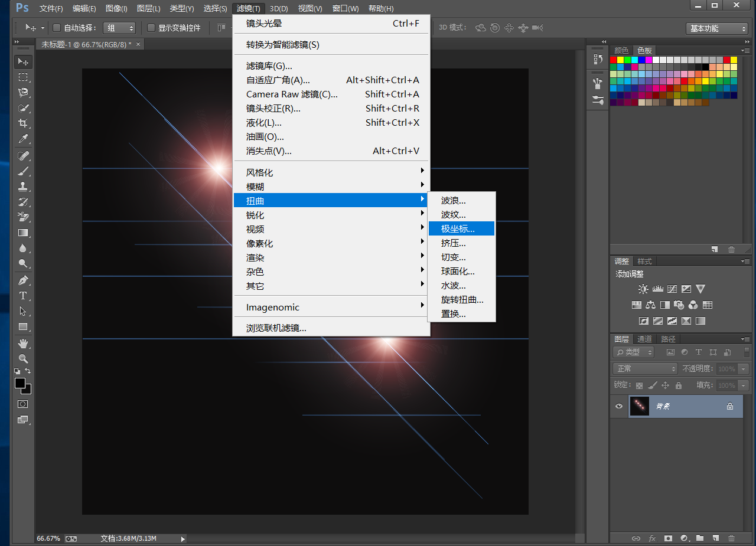This screenshot has width=756, height=546.
Task: Select the Lasso tool
Action: [23, 93]
